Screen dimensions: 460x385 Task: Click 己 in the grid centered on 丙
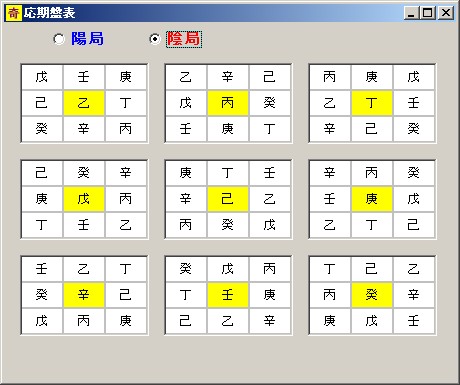tap(270, 77)
